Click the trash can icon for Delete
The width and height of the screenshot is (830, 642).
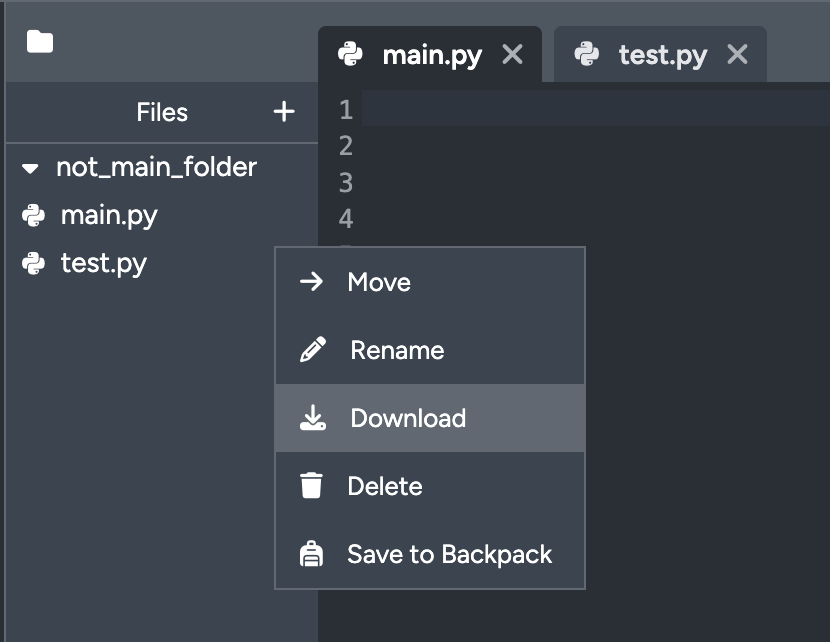coord(312,486)
